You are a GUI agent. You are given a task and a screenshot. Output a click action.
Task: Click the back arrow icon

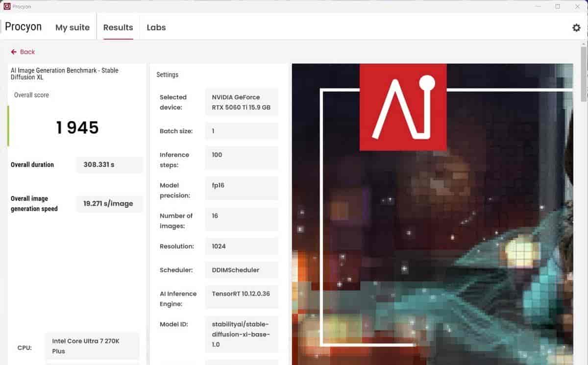point(14,52)
